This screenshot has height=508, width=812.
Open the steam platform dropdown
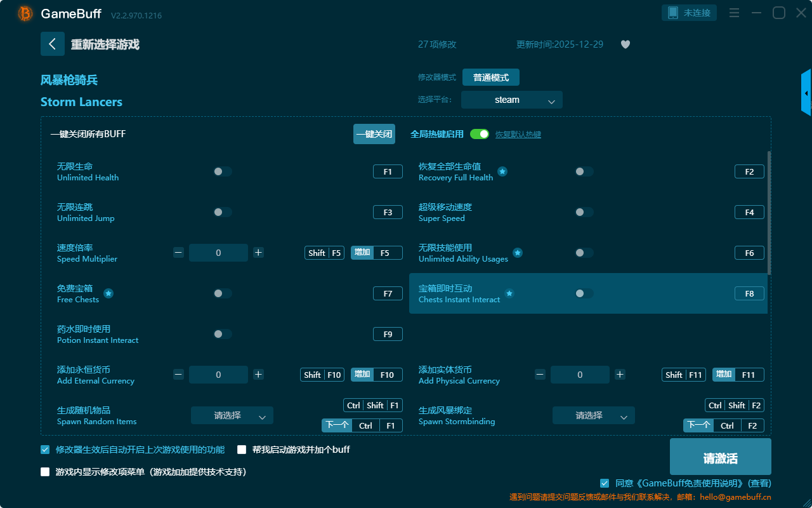tap(511, 100)
